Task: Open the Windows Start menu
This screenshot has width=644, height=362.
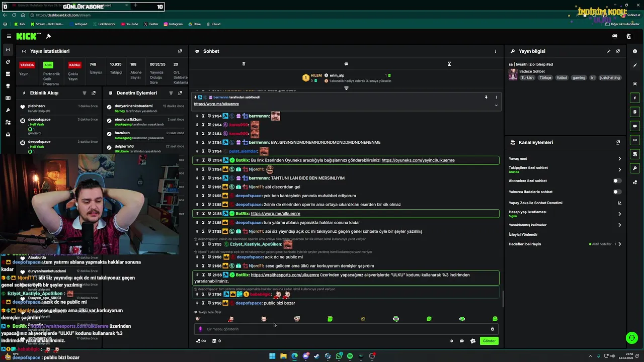Action: (x=272, y=356)
